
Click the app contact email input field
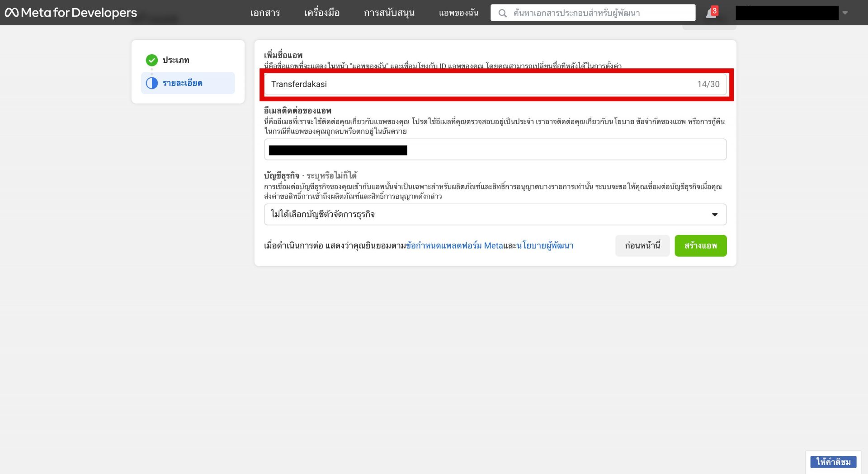click(495, 149)
